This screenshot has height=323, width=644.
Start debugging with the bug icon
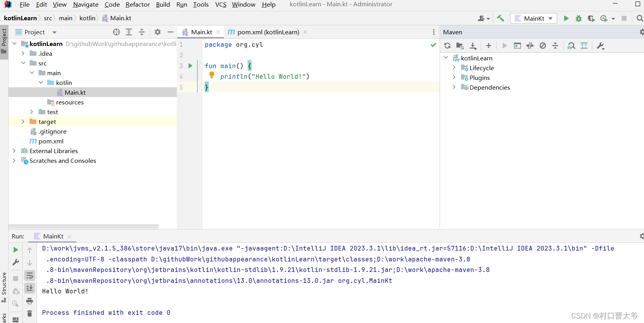pos(579,18)
